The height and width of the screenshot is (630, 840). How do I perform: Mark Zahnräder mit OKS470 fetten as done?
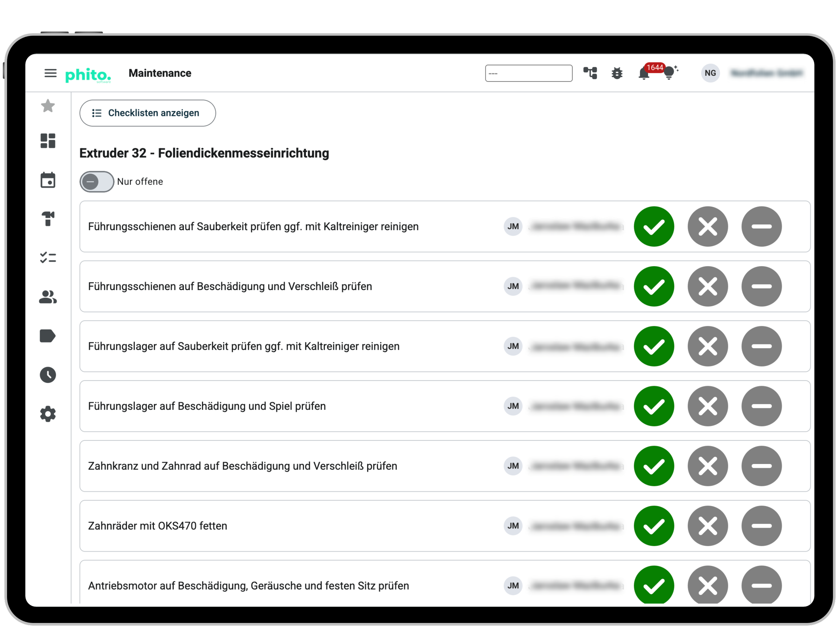(x=654, y=526)
